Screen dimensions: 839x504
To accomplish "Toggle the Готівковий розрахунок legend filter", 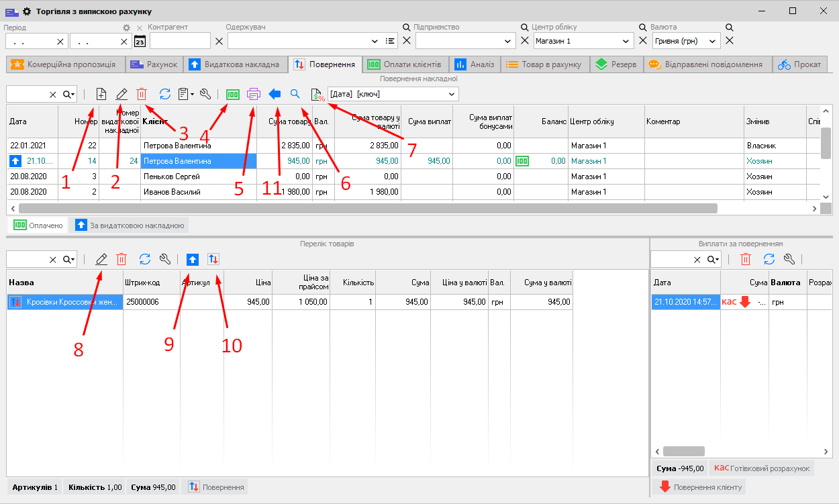I will click(762, 468).
